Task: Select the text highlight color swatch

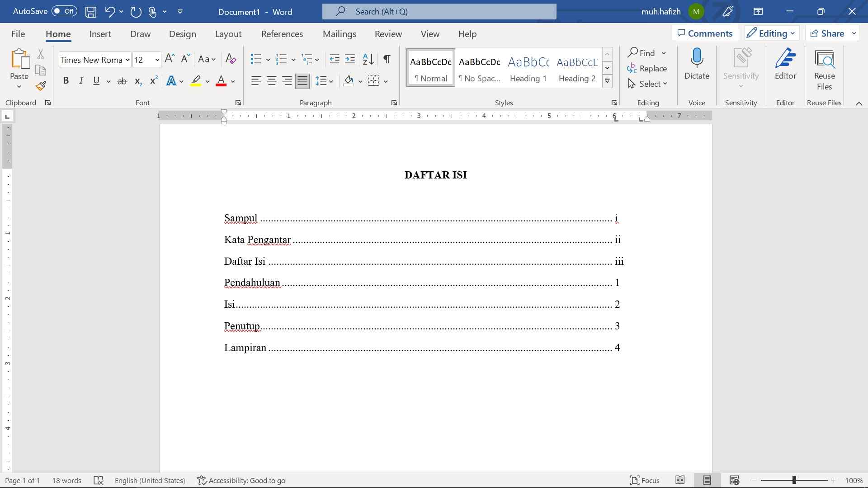Action: coord(195,85)
